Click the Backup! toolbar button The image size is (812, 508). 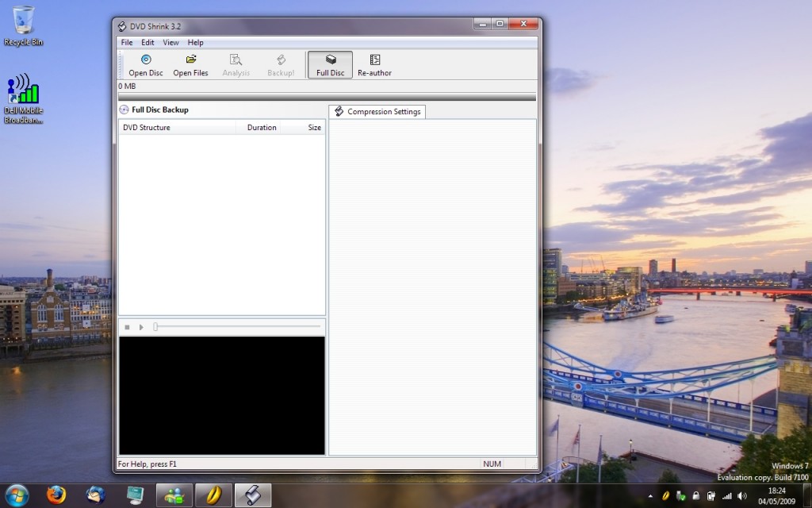coord(281,65)
